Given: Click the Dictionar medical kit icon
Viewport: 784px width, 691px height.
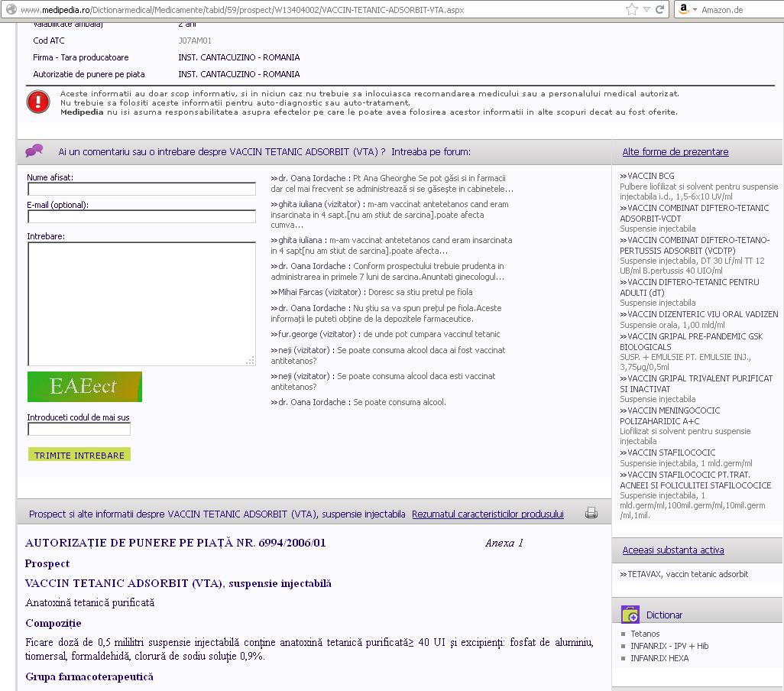Looking at the screenshot, I should pos(630,615).
